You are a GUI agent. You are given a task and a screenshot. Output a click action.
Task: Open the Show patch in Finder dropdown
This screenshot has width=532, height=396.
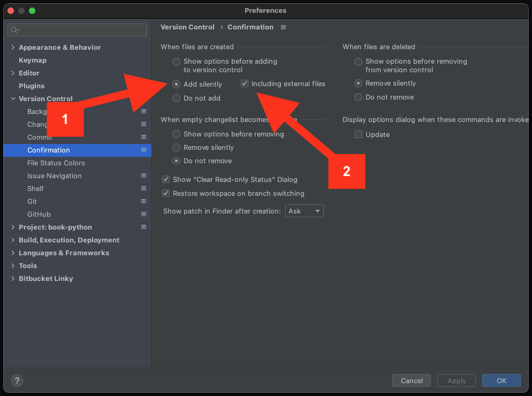pyautogui.click(x=305, y=211)
